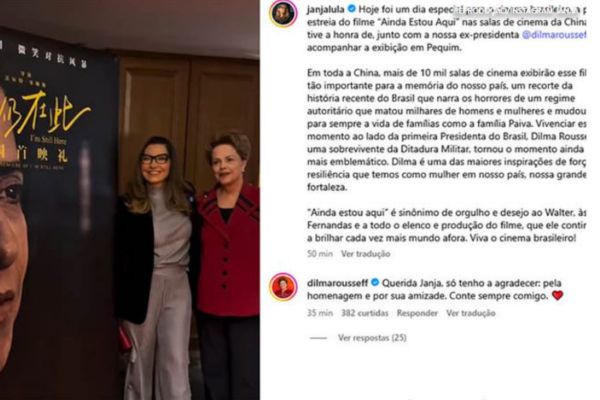Click the 50 min caption timestamp
This screenshot has width=600, height=400.
(320, 254)
